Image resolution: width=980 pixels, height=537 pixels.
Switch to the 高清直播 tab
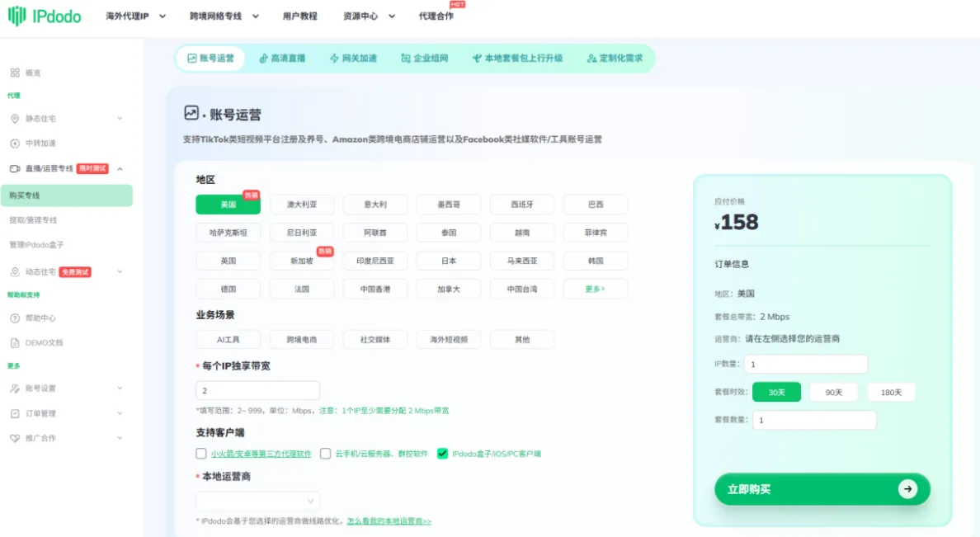point(282,59)
